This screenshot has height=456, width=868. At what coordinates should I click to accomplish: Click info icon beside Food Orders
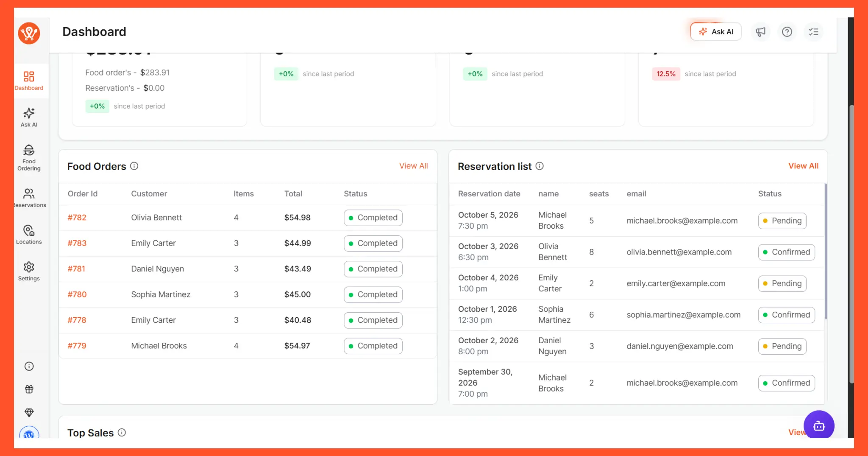(x=134, y=166)
